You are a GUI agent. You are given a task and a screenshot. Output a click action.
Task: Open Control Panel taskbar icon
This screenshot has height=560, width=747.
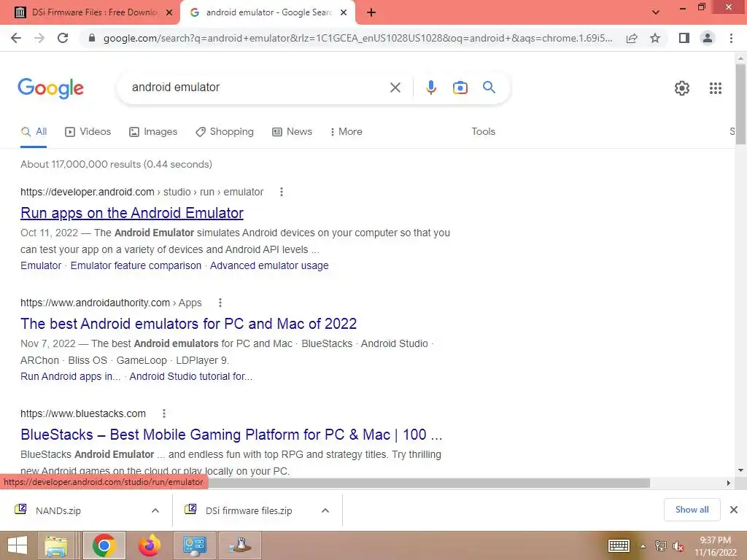click(x=194, y=545)
